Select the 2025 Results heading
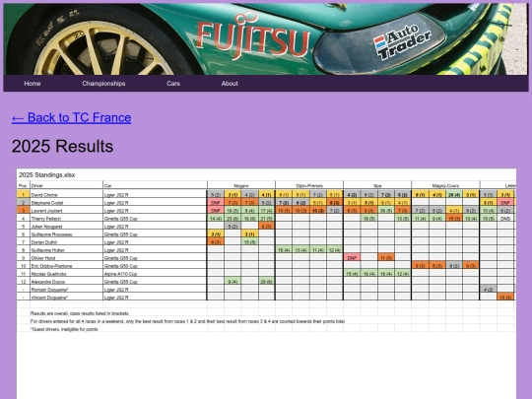This screenshot has width=532, height=399. 62,146
